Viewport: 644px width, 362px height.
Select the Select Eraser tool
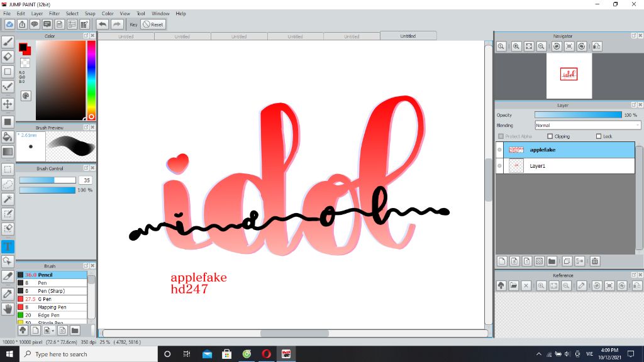tap(8, 229)
